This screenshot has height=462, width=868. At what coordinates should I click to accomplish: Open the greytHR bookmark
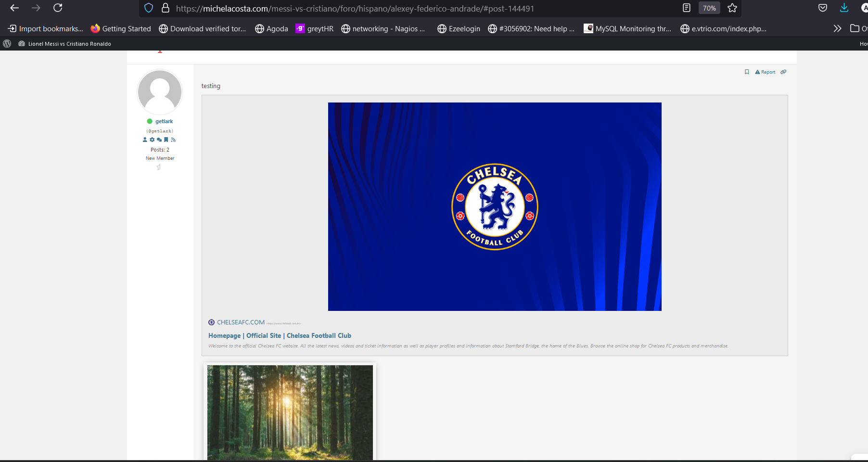(314, 29)
